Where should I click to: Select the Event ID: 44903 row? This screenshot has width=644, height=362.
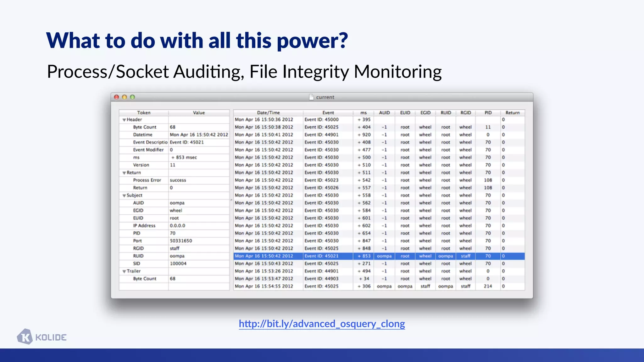click(379, 279)
